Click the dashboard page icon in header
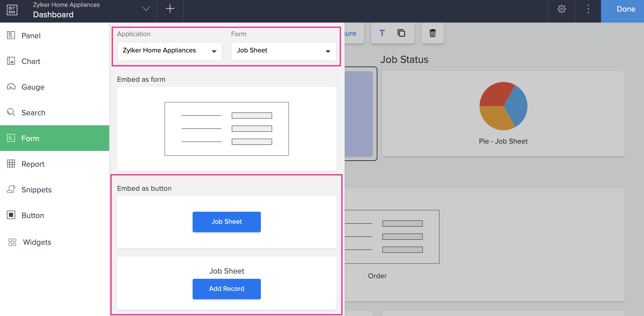Viewport: 644px width, 316px height. click(12, 10)
